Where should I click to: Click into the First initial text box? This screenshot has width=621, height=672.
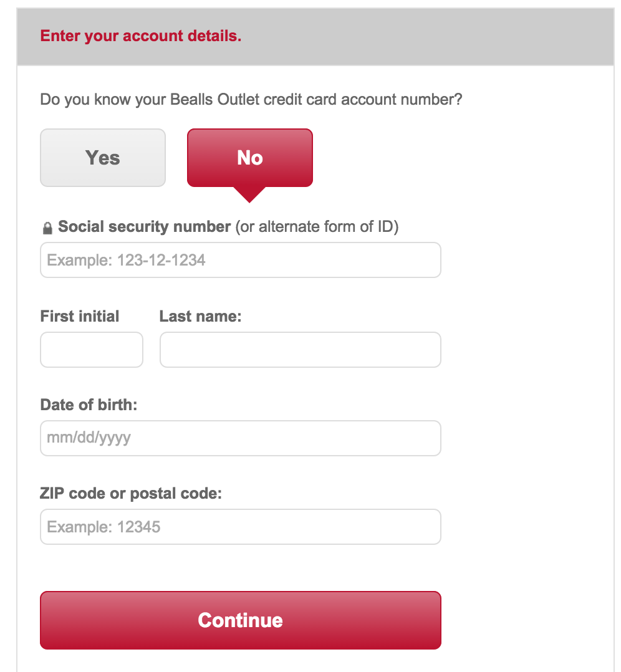92,350
